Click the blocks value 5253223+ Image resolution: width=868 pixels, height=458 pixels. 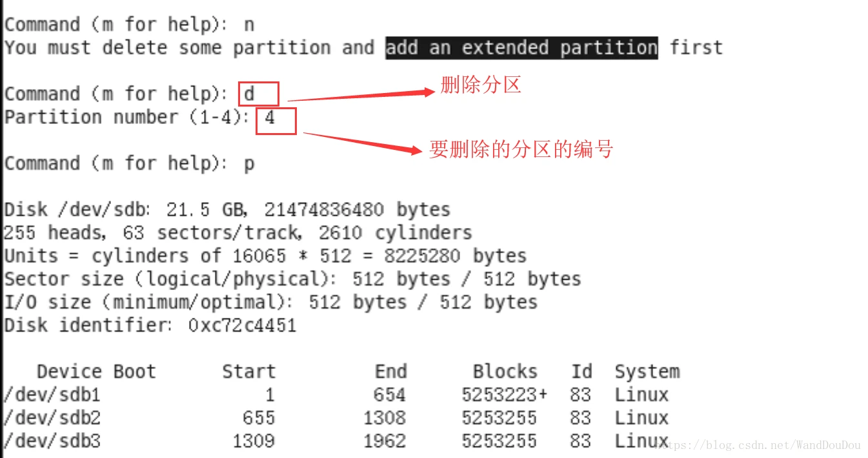click(504, 395)
